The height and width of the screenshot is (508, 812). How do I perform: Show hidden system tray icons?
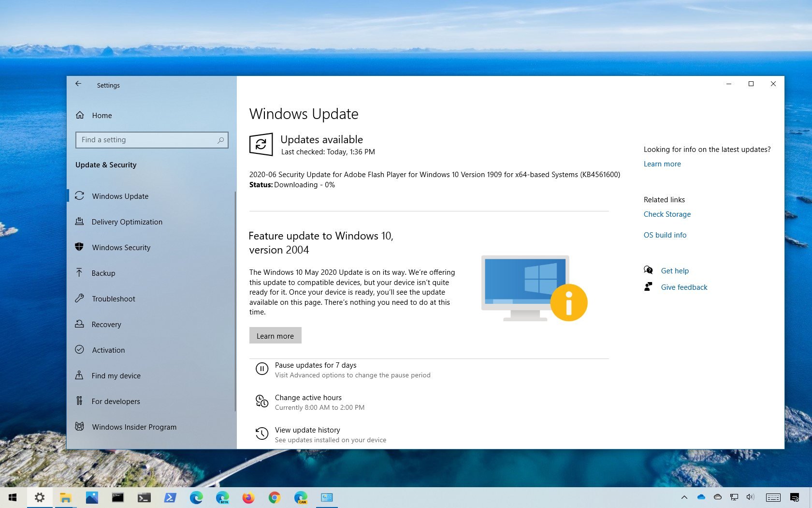click(x=684, y=497)
